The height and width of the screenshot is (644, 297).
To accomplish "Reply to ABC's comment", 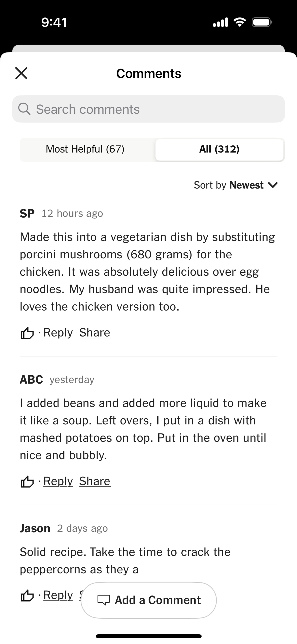I will [58, 481].
